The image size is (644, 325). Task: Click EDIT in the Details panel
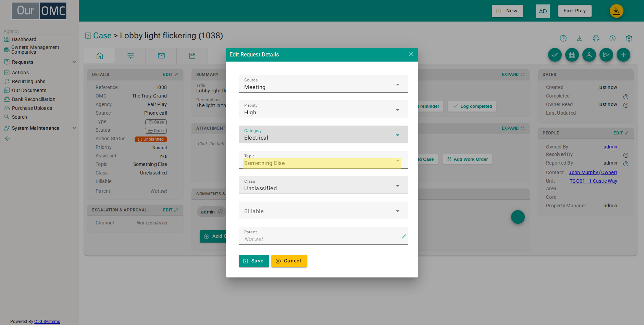(x=170, y=75)
